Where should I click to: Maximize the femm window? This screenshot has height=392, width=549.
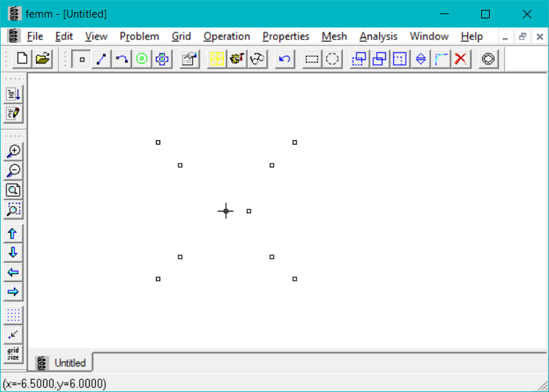point(485,14)
